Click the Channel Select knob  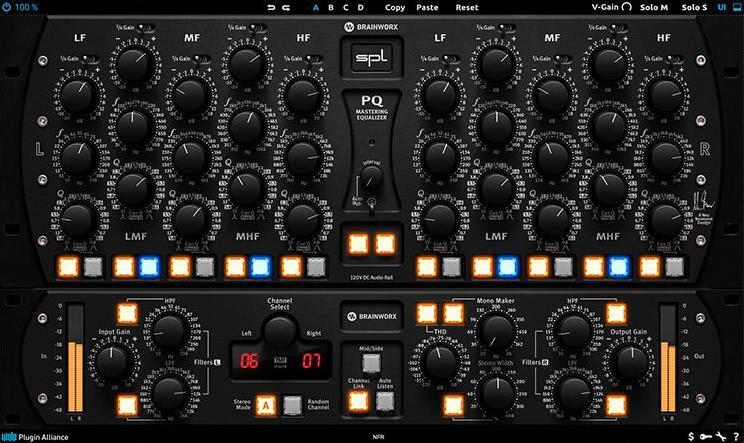pyautogui.click(x=280, y=332)
